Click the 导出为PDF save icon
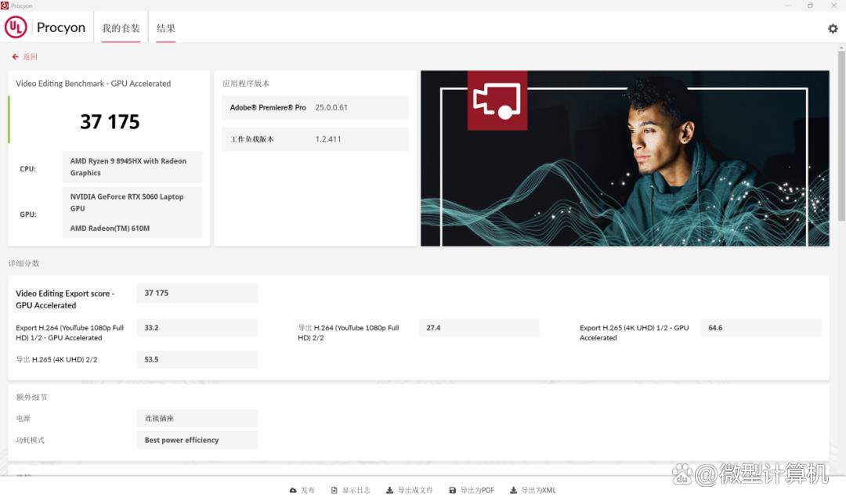 click(452, 491)
